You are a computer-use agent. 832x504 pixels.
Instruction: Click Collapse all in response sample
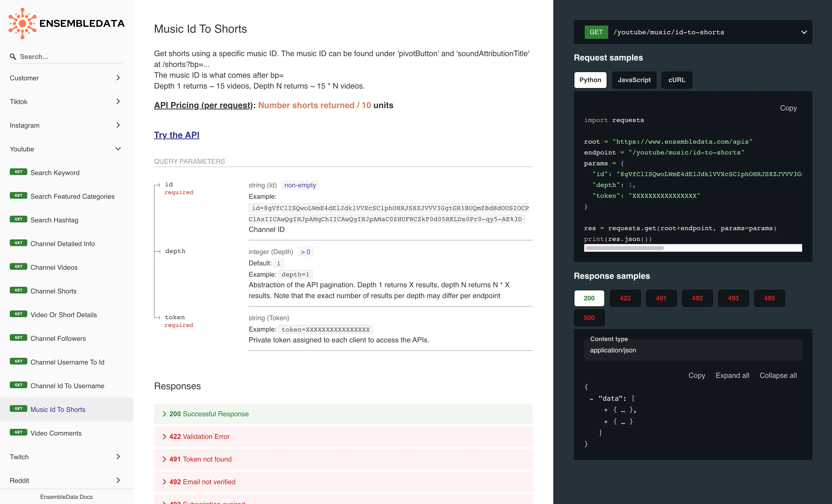click(x=778, y=376)
